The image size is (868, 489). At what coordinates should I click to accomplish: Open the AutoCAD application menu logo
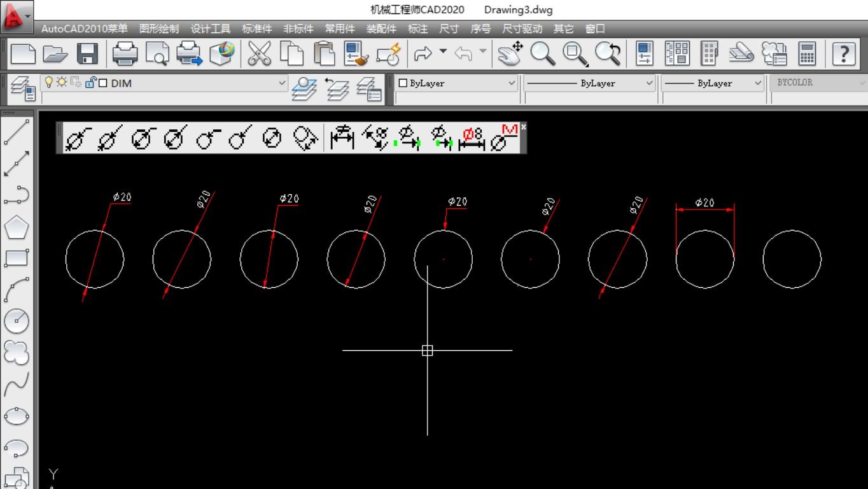(17, 17)
